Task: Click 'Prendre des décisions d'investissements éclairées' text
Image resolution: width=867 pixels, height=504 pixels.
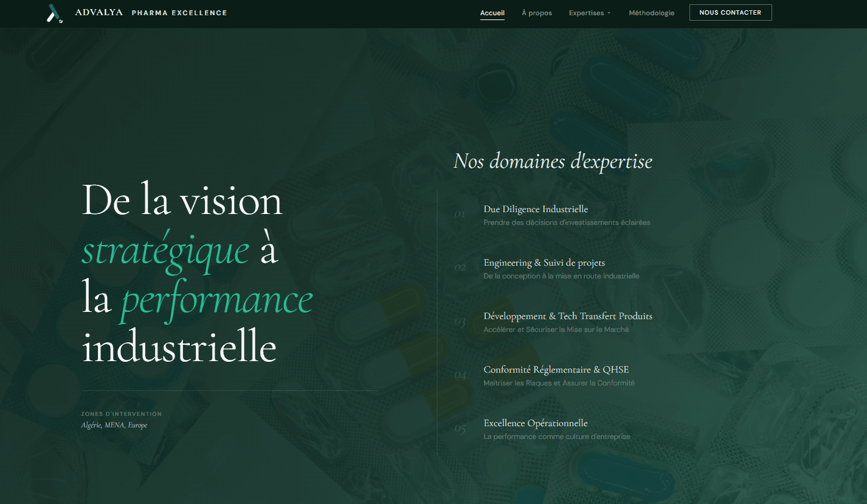Action: point(567,223)
